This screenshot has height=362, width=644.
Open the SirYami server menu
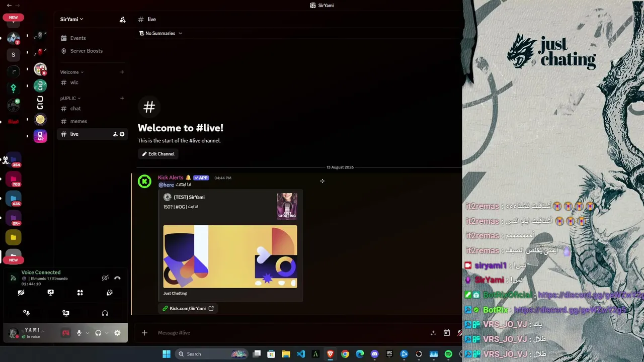pos(71,19)
